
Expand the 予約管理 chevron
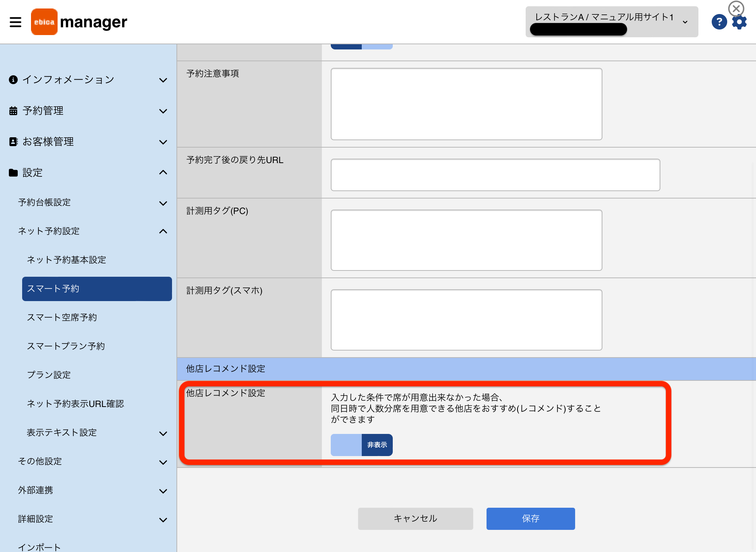coord(163,111)
